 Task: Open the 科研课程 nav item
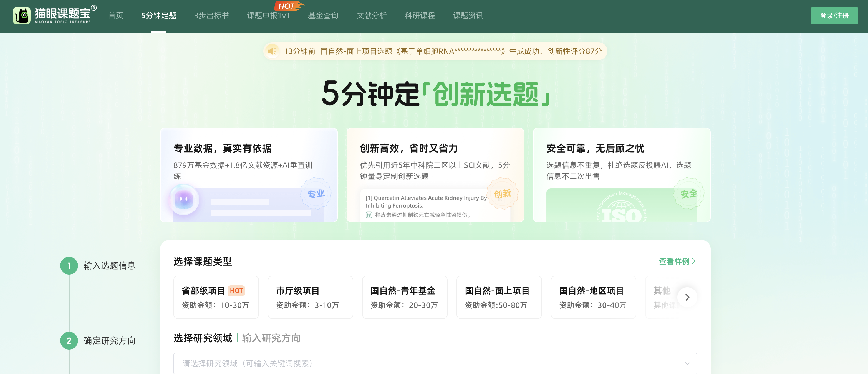click(420, 16)
